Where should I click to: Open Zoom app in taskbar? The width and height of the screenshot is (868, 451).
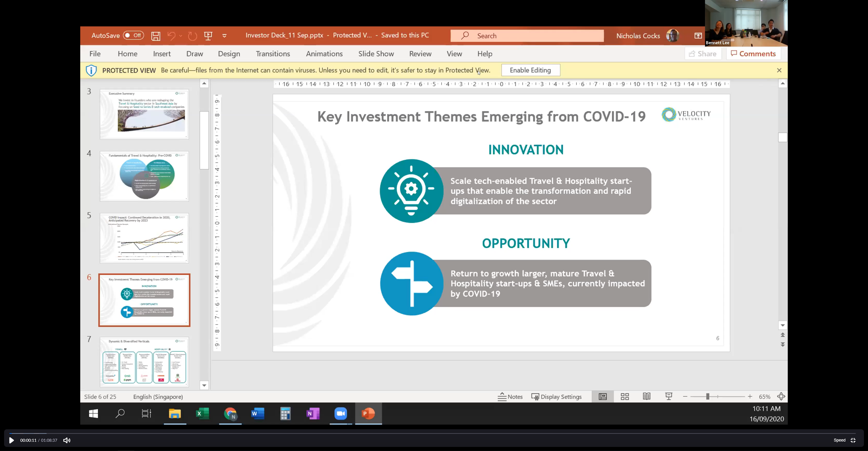[341, 413]
